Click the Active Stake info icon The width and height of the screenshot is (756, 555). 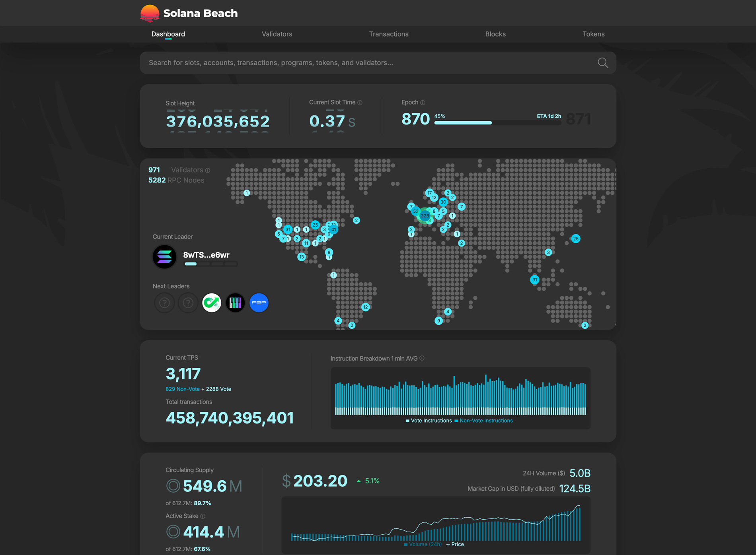[x=203, y=516]
